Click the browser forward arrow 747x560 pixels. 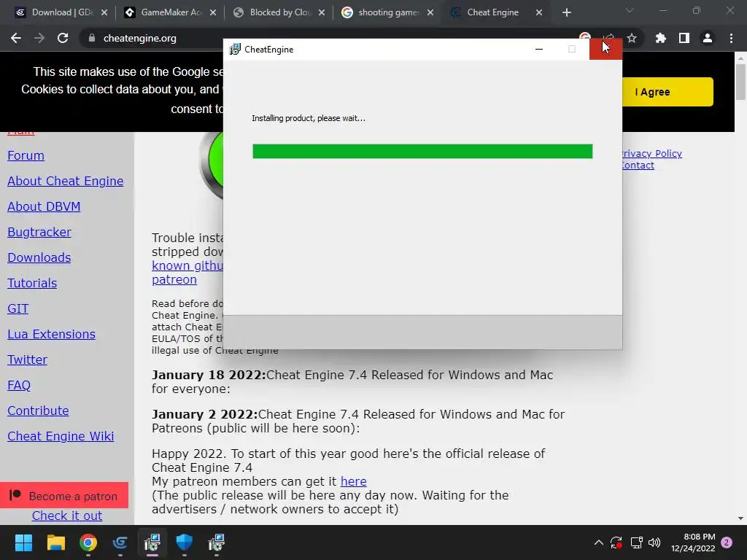39,38
